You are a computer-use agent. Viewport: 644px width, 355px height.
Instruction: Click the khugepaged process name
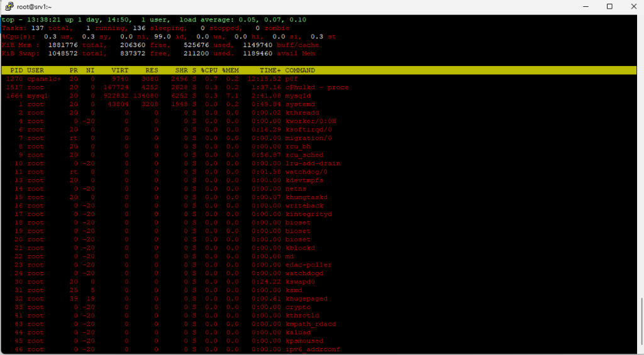306,299
